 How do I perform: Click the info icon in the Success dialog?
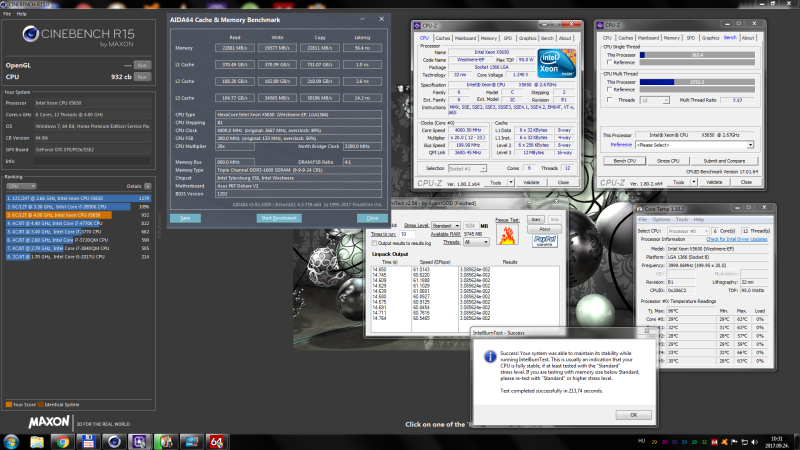pyautogui.click(x=490, y=357)
